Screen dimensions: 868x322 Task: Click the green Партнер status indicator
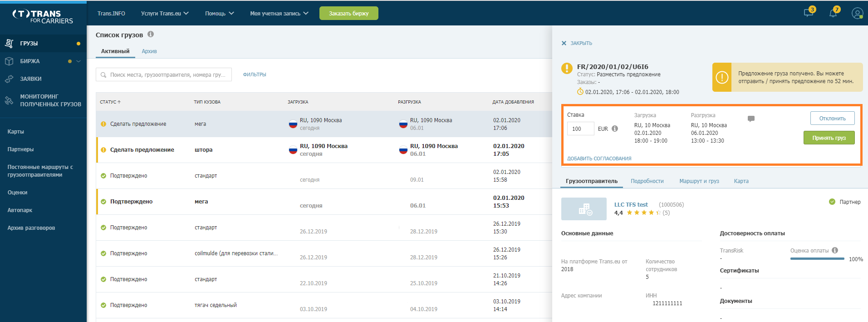pos(832,202)
